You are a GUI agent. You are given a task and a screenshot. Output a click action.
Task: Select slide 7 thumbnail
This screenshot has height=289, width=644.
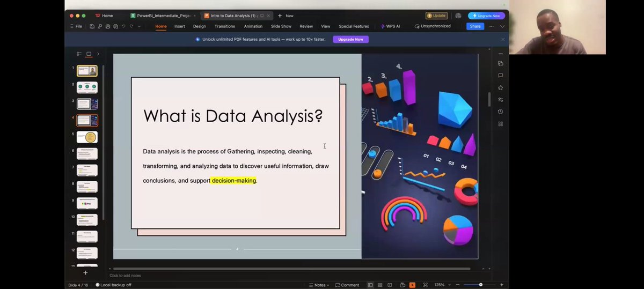(87, 171)
